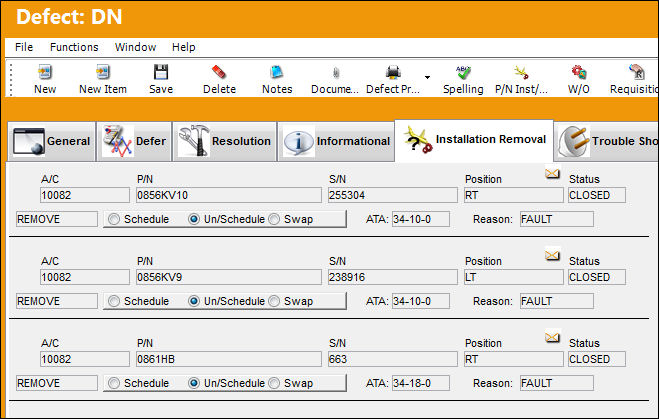Click the envelope icon for S/N 238916
The width and height of the screenshot is (659, 419).
click(552, 255)
